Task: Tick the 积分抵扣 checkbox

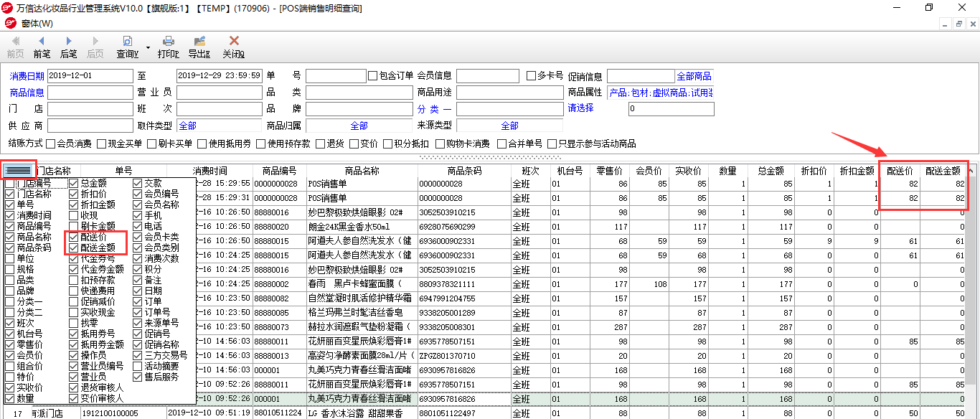Action: (387, 143)
